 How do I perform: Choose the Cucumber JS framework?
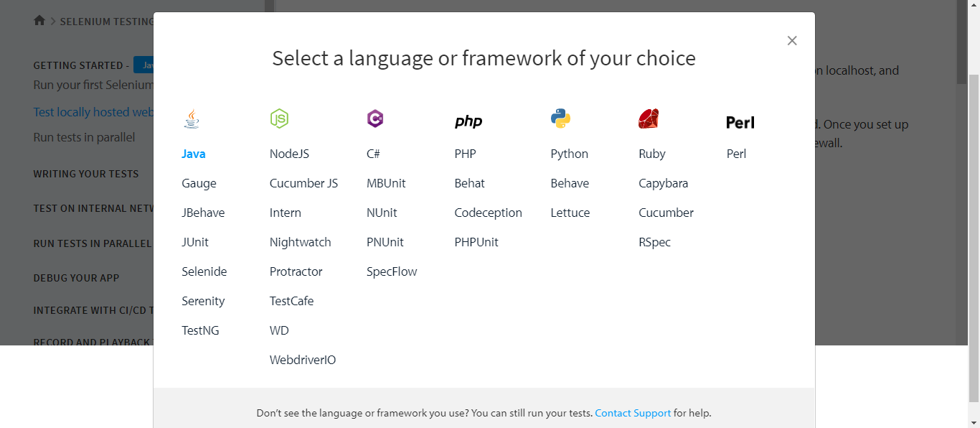click(303, 183)
